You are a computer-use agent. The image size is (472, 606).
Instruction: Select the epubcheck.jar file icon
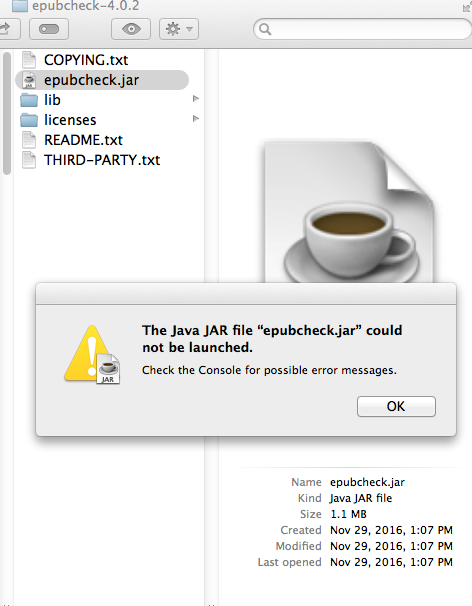coord(29,80)
